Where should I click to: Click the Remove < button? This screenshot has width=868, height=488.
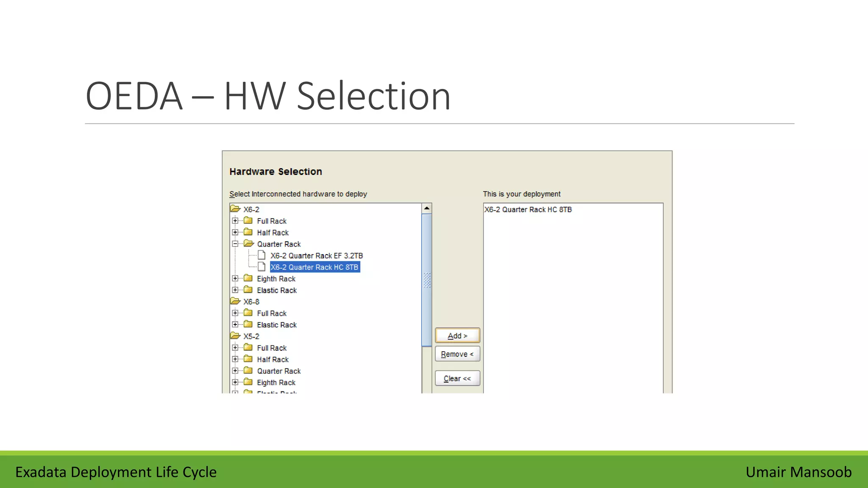pyautogui.click(x=457, y=354)
